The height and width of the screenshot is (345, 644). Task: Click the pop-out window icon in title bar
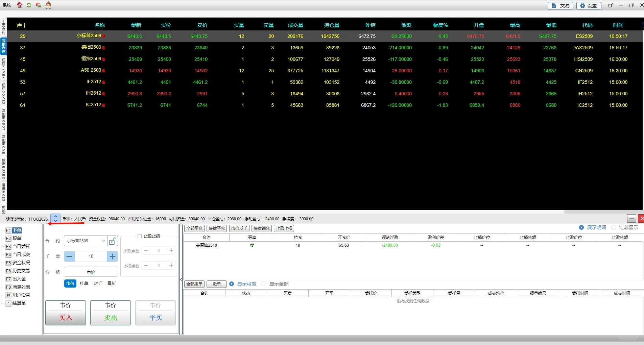coord(611,5)
